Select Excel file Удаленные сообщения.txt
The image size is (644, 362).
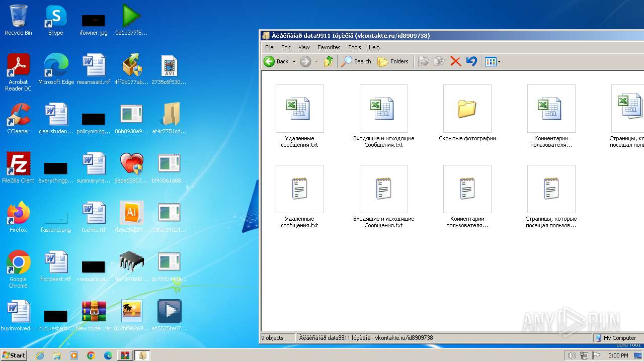pos(299,116)
